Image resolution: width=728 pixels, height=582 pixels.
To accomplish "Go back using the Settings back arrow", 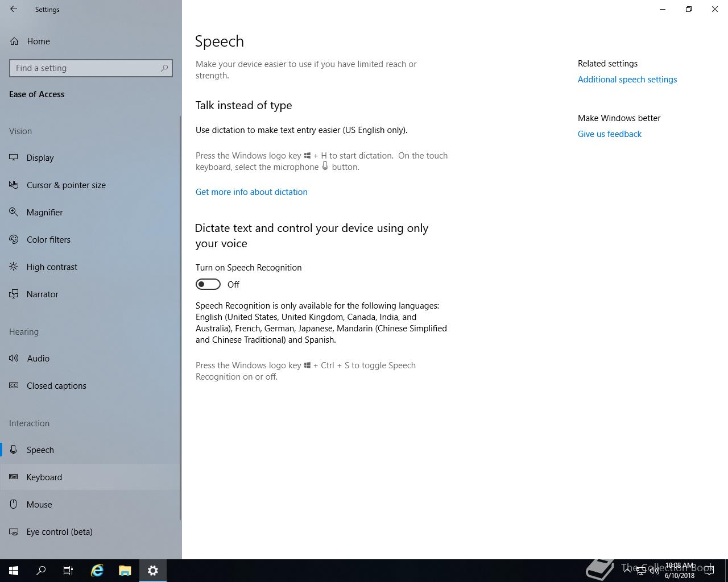I will point(14,9).
